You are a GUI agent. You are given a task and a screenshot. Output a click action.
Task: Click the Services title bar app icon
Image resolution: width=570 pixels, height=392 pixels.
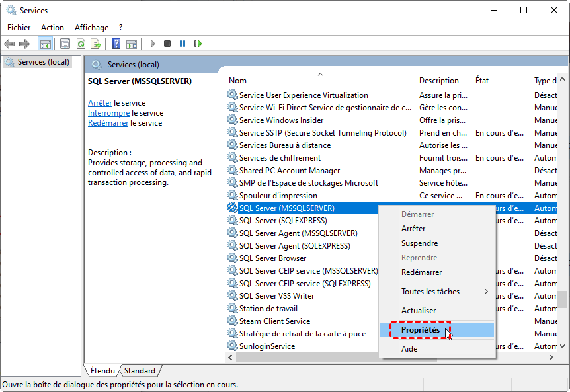(x=11, y=10)
